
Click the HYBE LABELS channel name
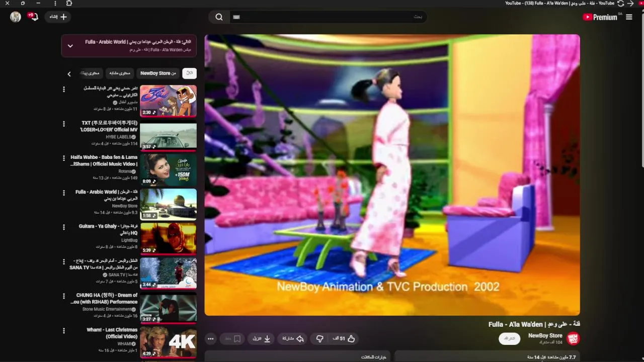(118, 137)
